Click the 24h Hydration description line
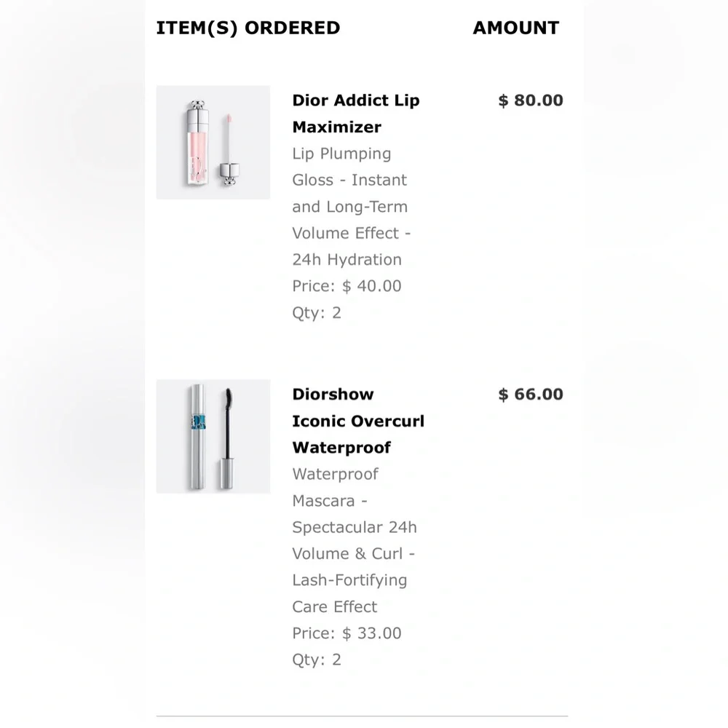Screen dimensions: 728x728 coord(347,260)
